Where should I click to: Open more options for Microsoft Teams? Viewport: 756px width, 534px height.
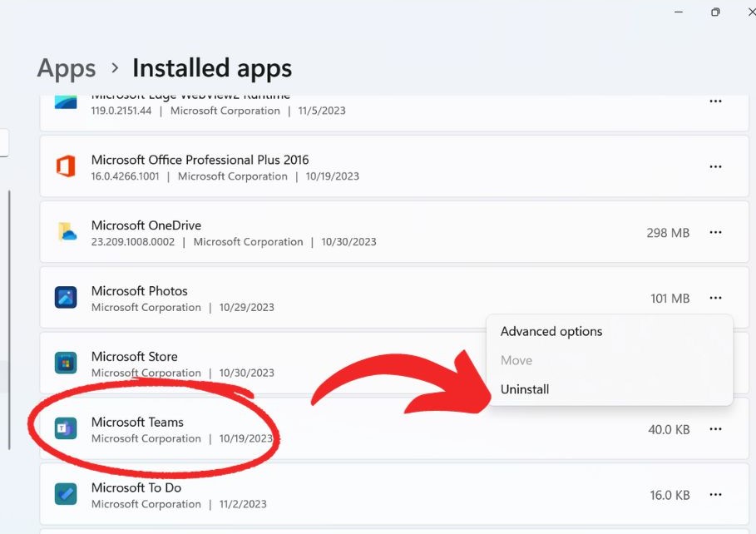pyautogui.click(x=715, y=429)
